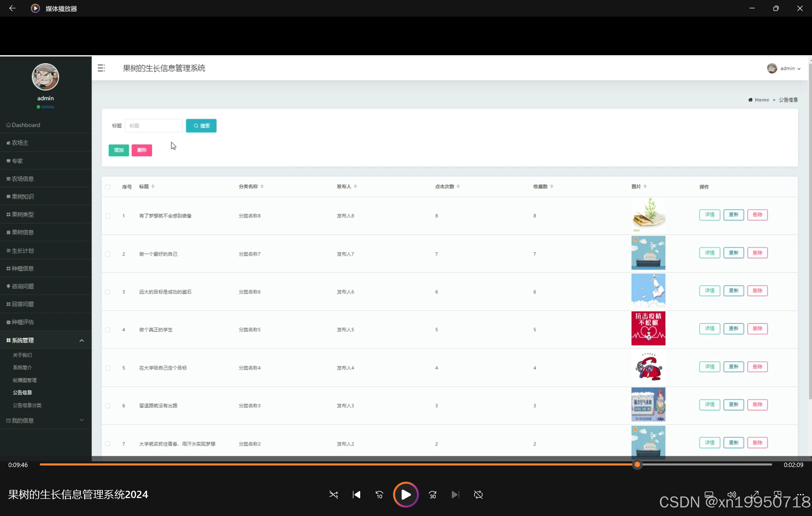Viewport: 812px width, 516px height.
Task: Collapse 系统管理 submenu chevron
Action: [82, 341]
